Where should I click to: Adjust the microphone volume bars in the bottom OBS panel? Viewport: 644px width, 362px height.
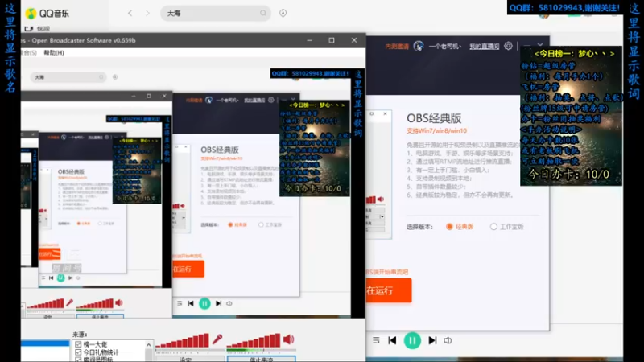[x=183, y=341]
